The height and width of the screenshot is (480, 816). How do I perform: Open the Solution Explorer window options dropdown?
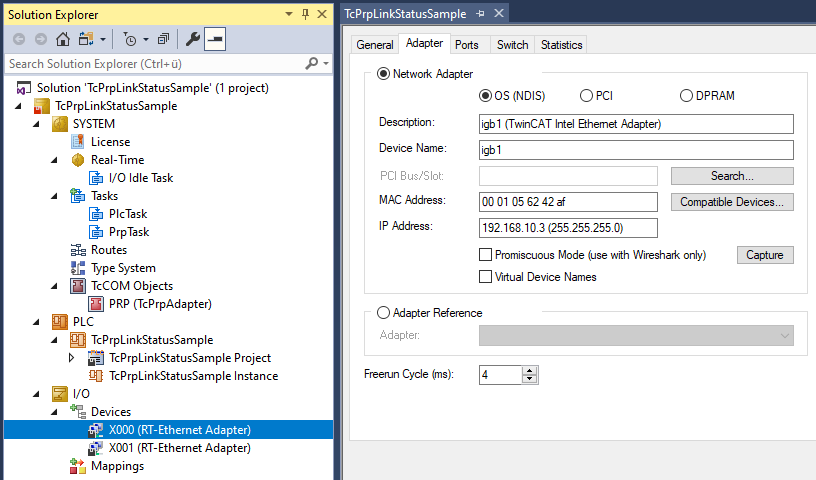pos(289,14)
